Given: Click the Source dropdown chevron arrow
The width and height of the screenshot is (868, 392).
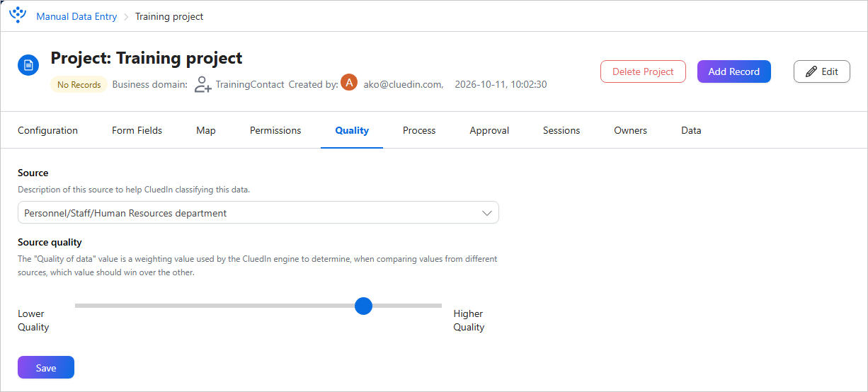Looking at the screenshot, I should [x=486, y=212].
